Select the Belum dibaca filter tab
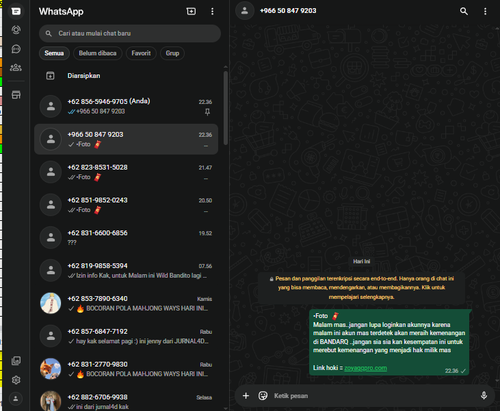The image size is (500, 411). (97, 53)
